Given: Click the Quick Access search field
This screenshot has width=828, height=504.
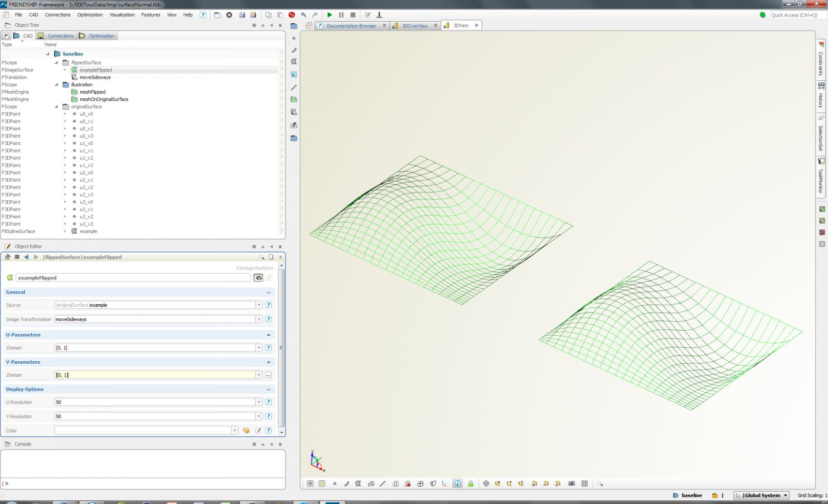Looking at the screenshot, I should (797, 15).
